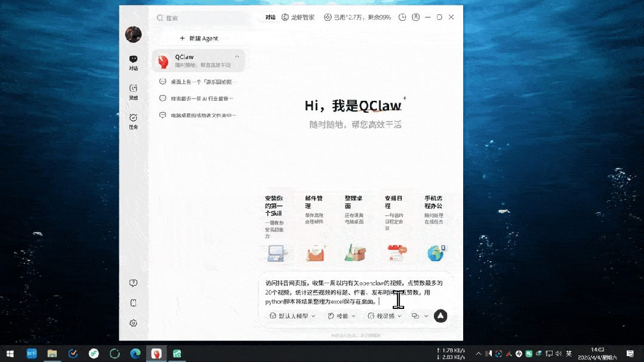Image resolution: width=644 pixels, height=362 pixels.
Task: Open the 默认大模型 model dropdown
Action: click(292, 316)
